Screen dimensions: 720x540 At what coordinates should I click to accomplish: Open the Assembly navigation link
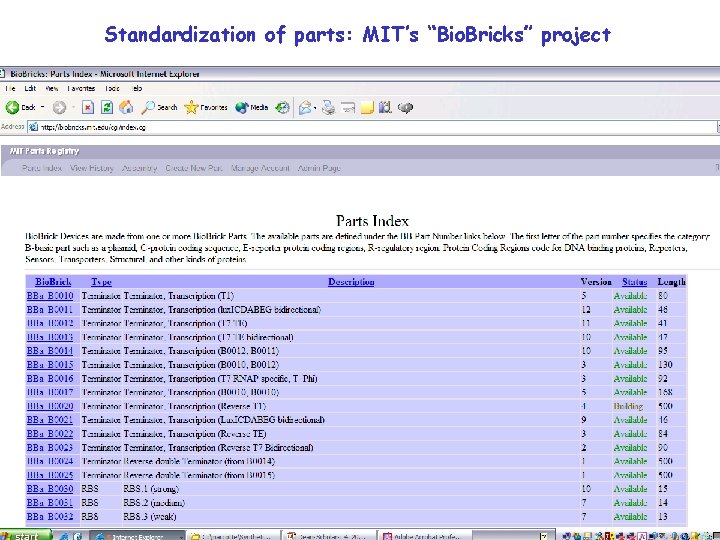[x=140, y=168]
